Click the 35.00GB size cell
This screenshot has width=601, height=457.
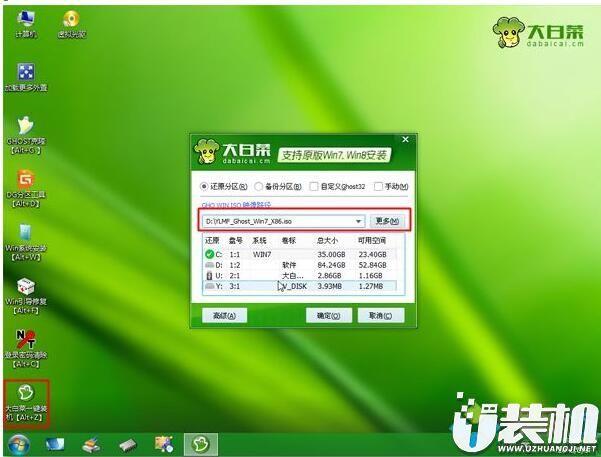click(331, 255)
